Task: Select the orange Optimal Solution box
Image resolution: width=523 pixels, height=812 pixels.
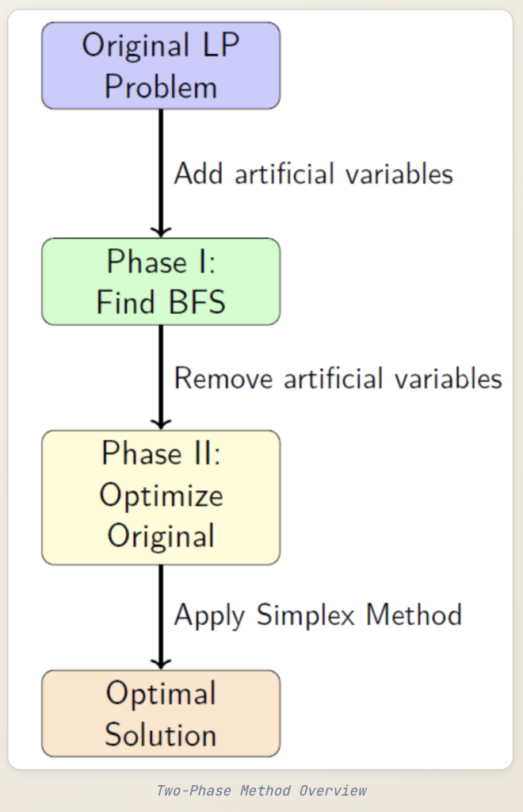Action: point(161,714)
